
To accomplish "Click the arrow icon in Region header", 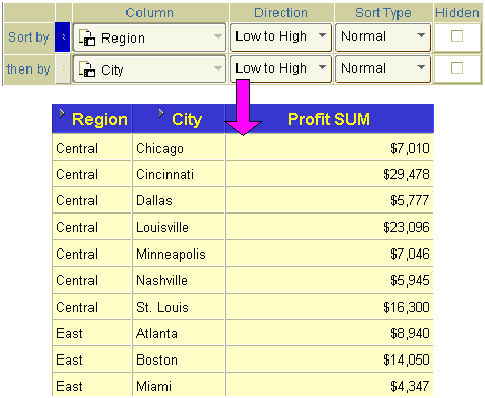I will pos(62,114).
